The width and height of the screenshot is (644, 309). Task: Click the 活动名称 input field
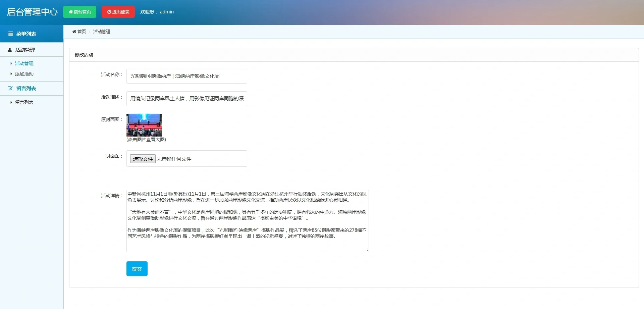(x=186, y=76)
